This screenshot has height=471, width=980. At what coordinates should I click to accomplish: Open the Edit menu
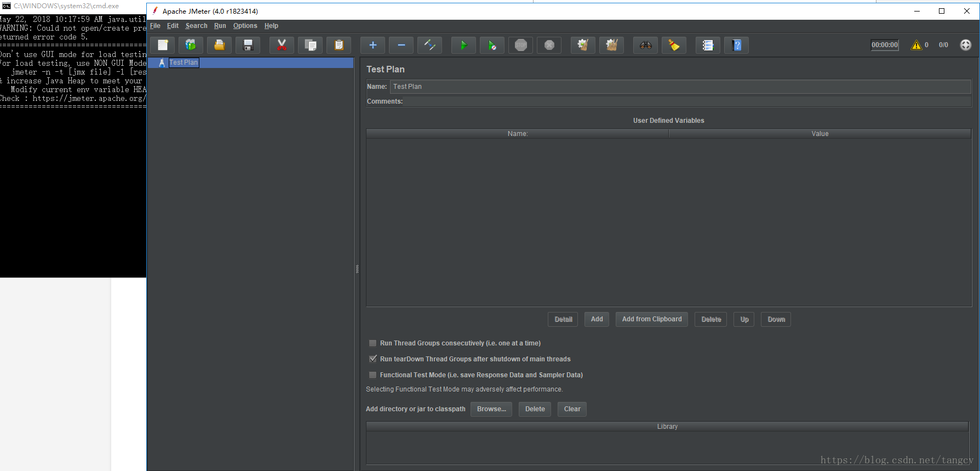pyautogui.click(x=173, y=26)
